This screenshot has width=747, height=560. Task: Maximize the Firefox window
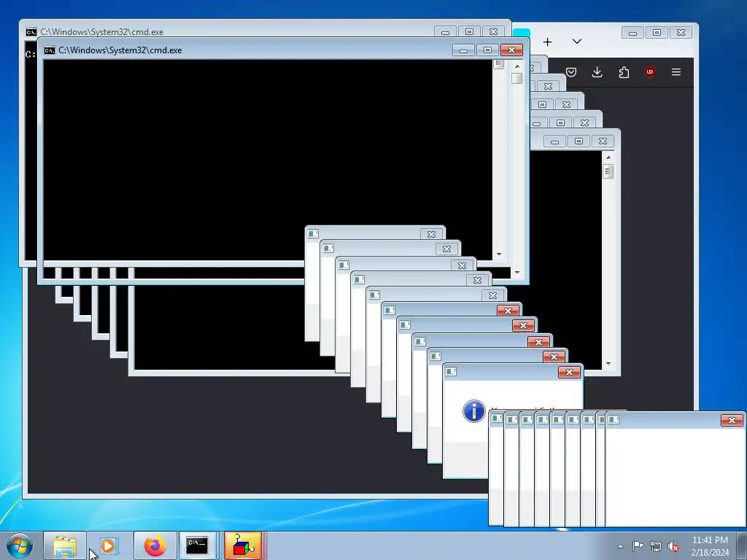pos(657,32)
